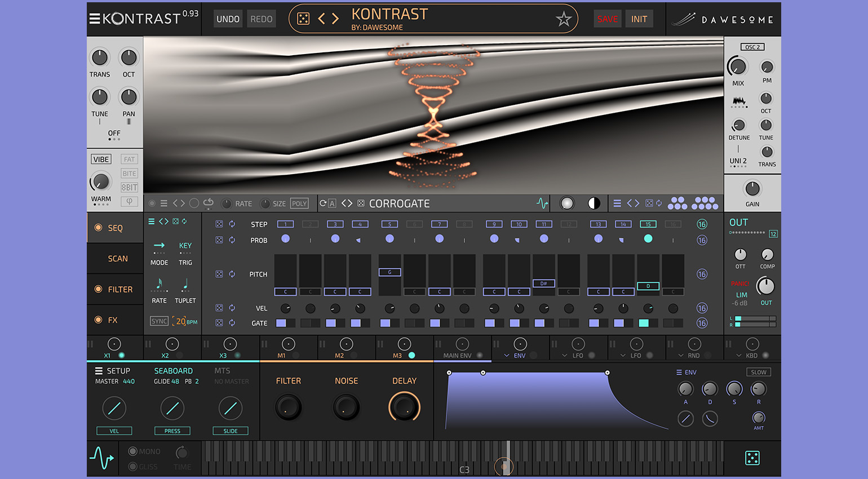Toggle the SYNC tempo button

click(159, 321)
